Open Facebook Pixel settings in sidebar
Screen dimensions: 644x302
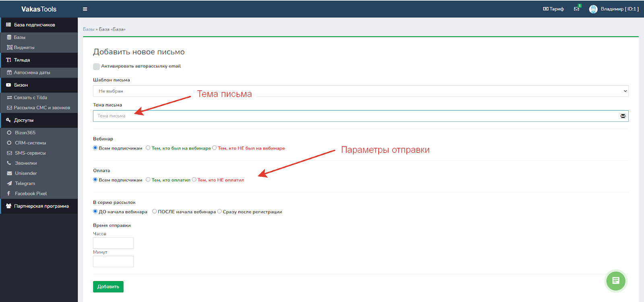[31, 193]
